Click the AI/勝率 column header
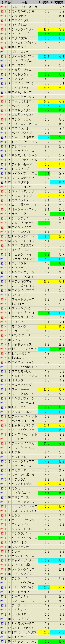 (44, 2)
